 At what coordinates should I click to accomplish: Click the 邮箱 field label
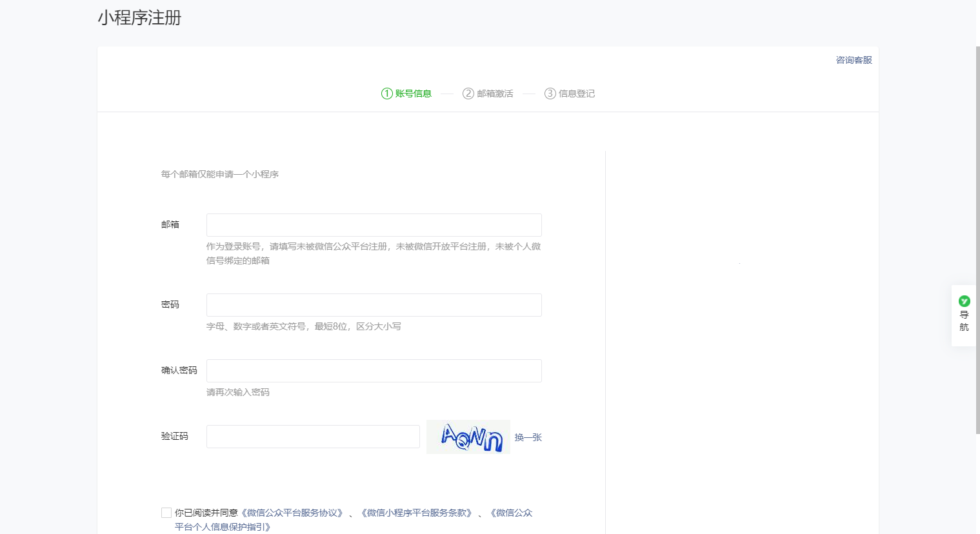click(x=170, y=224)
